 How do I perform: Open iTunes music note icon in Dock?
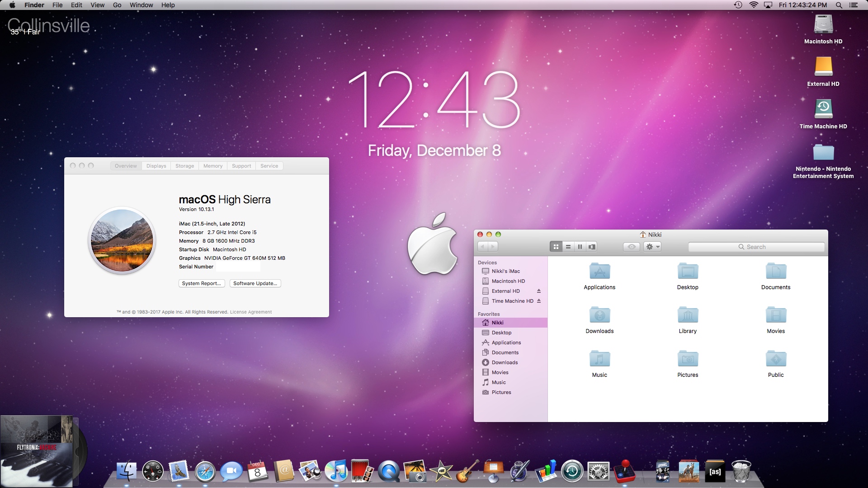point(336,471)
